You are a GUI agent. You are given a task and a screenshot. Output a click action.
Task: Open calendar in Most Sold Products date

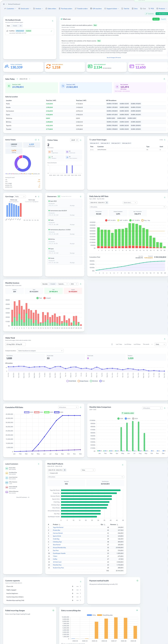(65, 470)
